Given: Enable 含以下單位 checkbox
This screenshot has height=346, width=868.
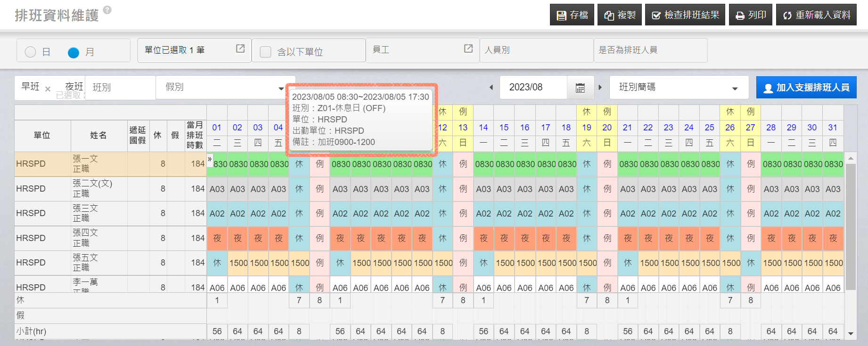Looking at the screenshot, I should [x=266, y=52].
